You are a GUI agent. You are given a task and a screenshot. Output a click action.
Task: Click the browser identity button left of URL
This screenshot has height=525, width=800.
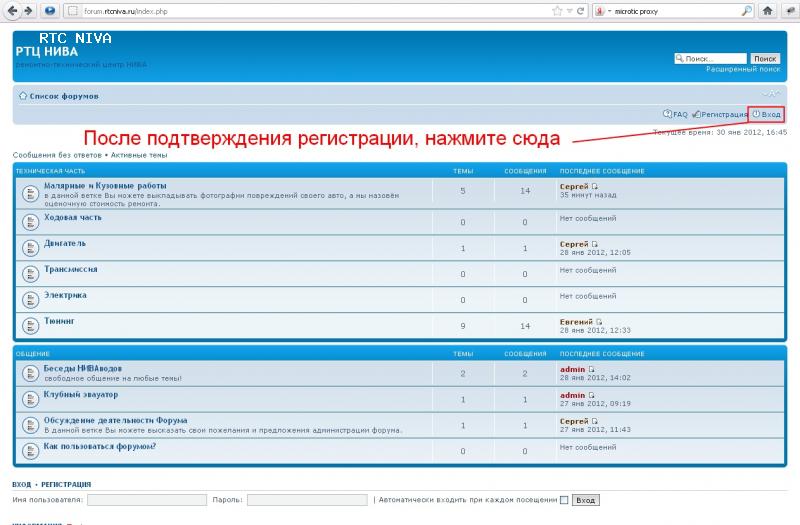click(x=73, y=11)
